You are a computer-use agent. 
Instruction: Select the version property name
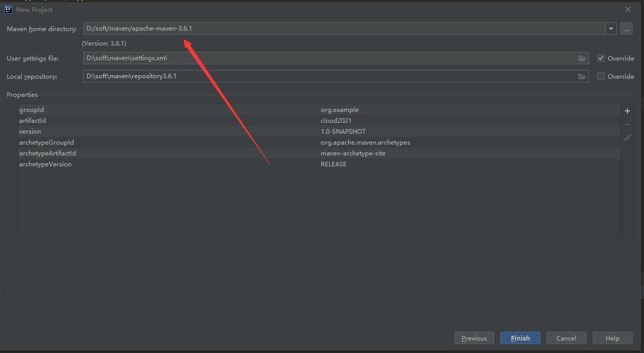pyautogui.click(x=30, y=132)
